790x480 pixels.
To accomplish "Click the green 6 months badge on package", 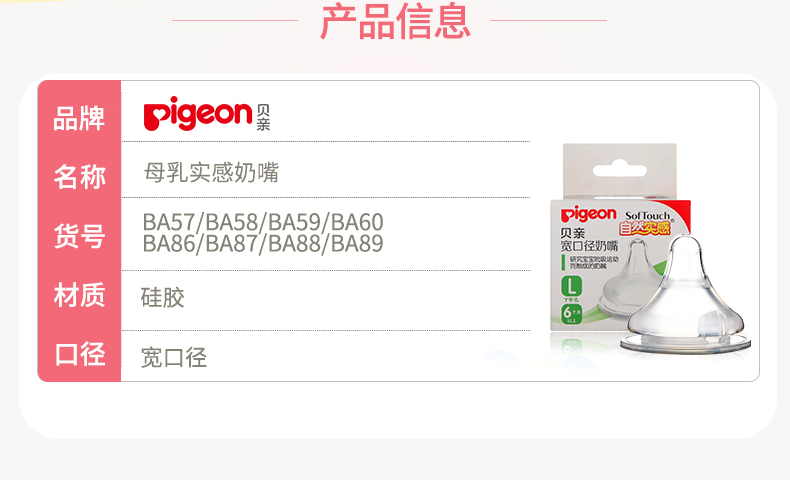I will click(572, 314).
